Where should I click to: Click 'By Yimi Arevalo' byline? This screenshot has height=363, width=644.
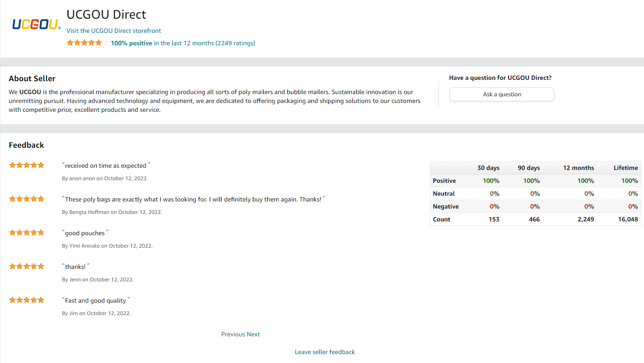tap(107, 246)
